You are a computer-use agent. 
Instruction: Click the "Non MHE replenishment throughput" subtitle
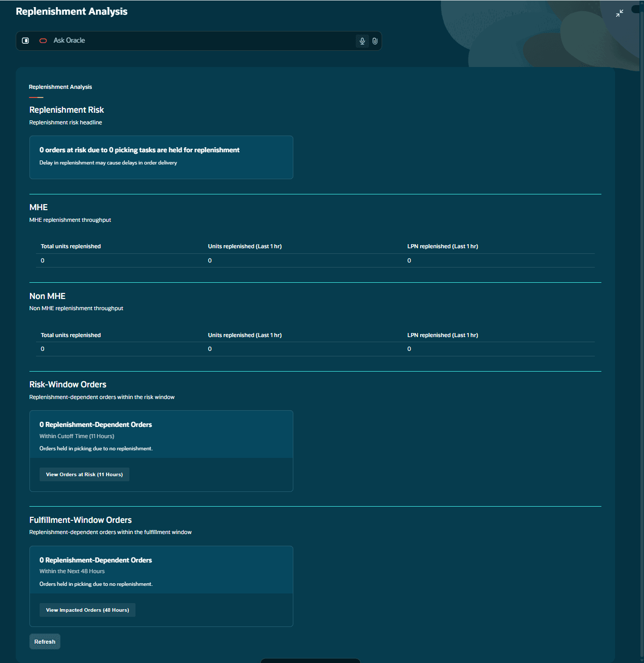coord(76,308)
